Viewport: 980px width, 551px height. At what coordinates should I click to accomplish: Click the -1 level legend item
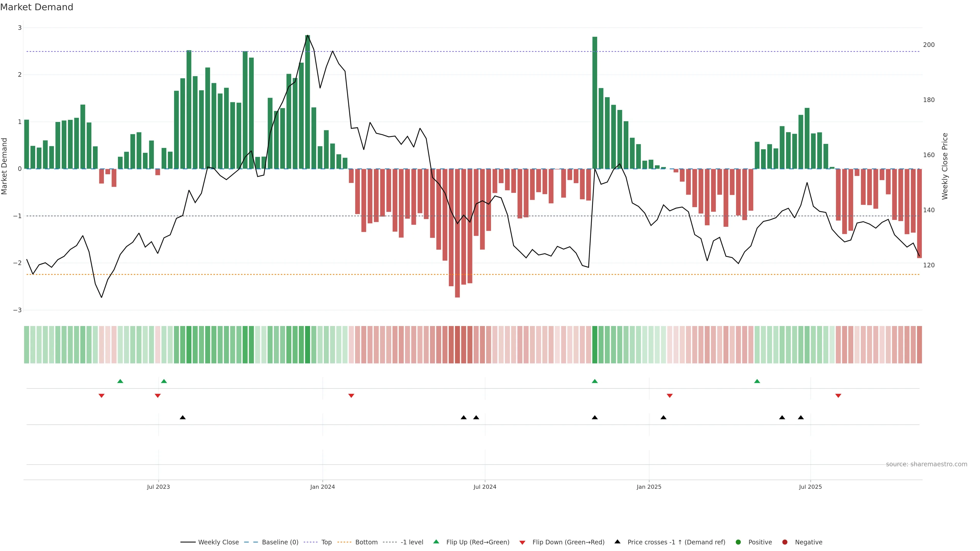[x=412, y=542]
